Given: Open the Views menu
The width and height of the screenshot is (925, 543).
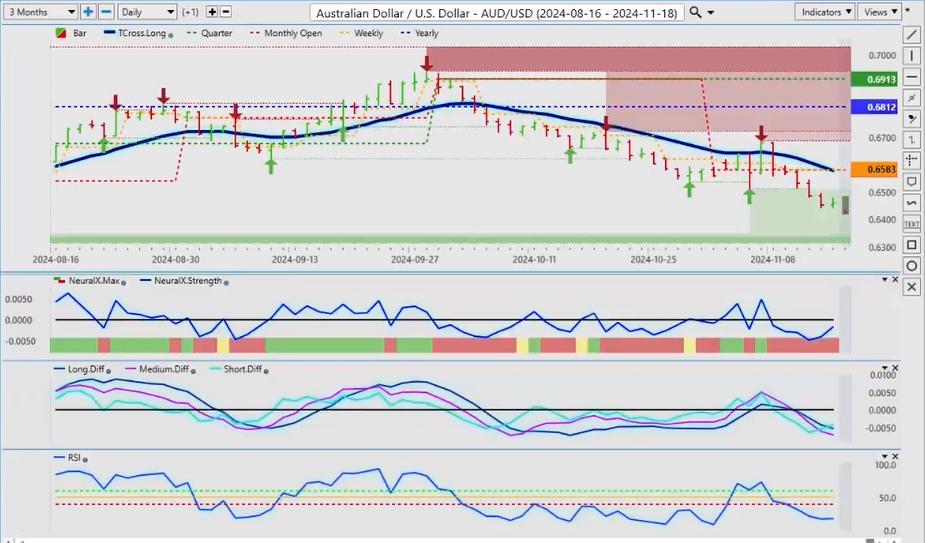Looking at the screenshot, I should tap(880, 12).
